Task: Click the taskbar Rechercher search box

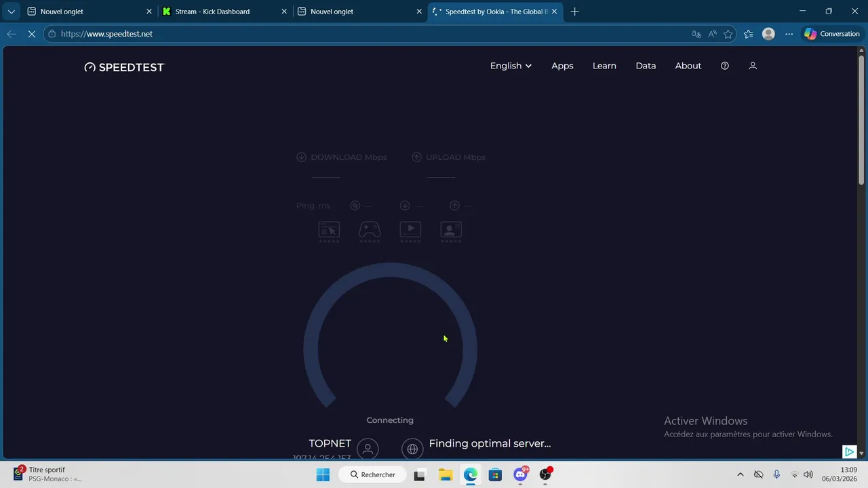Action: [372, 474]
